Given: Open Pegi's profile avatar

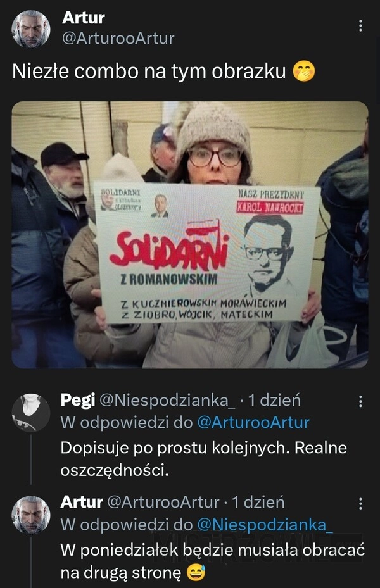Looking at the screenshot, I should click(x=31, y=413).
